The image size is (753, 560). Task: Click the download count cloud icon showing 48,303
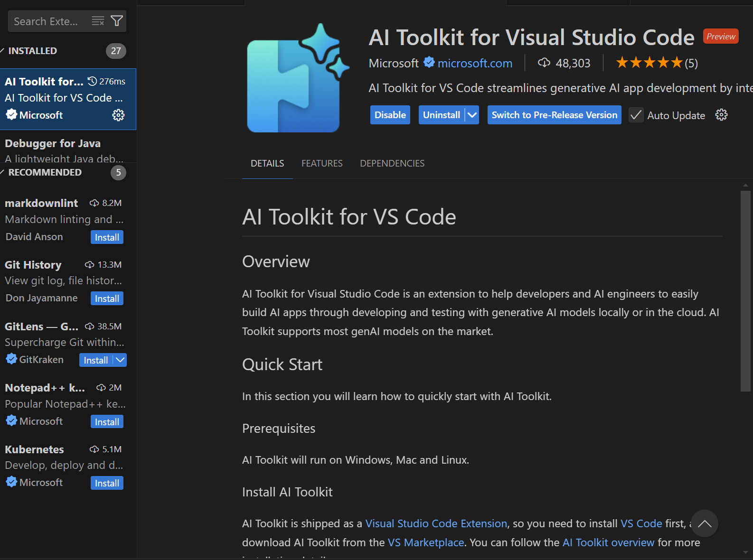[x=544, y=63]
